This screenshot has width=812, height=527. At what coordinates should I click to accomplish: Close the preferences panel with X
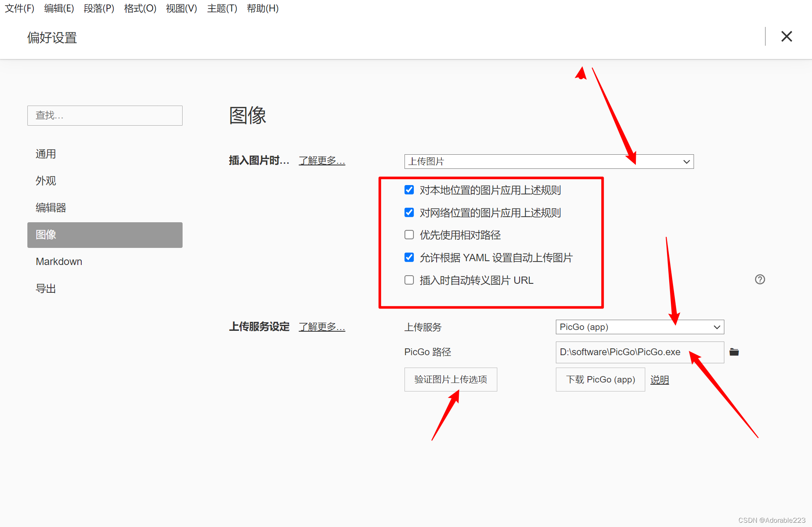[x=786, y=36]
